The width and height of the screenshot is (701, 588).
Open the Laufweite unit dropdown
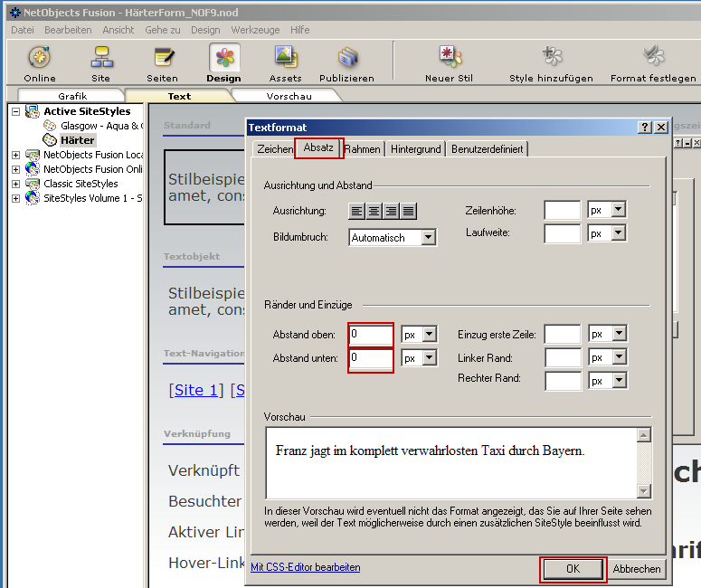point(619,233)
